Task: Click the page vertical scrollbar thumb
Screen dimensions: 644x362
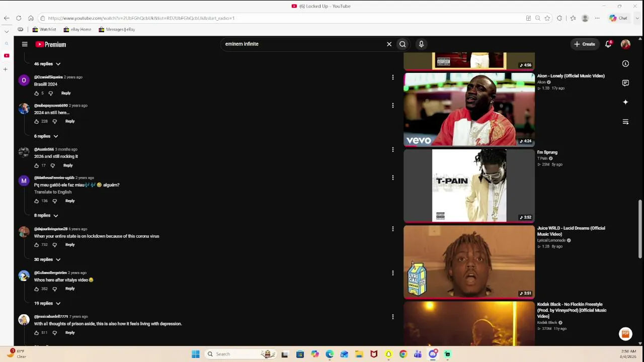Action: 640,229
